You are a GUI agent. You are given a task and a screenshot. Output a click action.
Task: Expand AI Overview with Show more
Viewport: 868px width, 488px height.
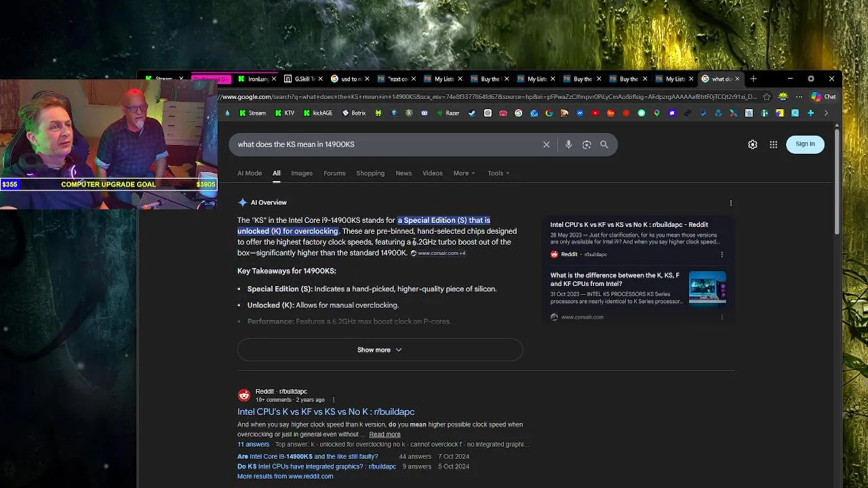pyautogui.click(x=380, y=350)
